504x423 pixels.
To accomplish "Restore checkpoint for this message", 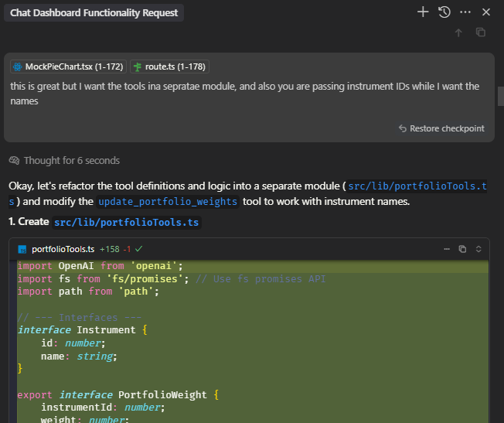I will click(441, 128).
